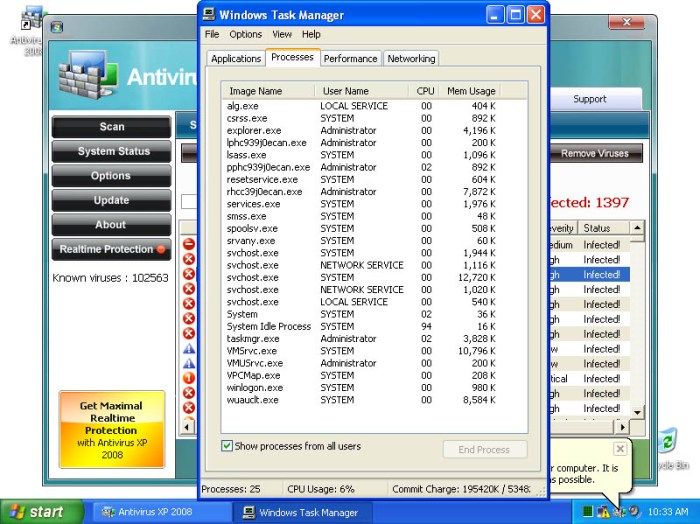
Task: Select the Processes tab
Action: click(x=292, y=57)
